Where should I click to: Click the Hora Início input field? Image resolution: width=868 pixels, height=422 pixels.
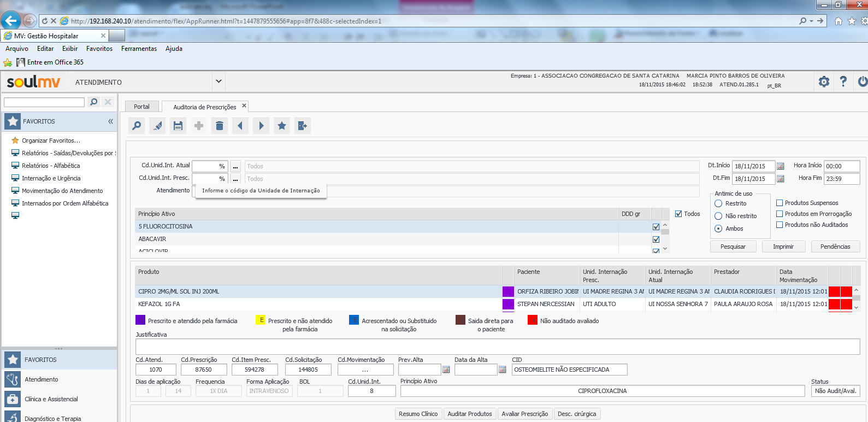[842, 166]
